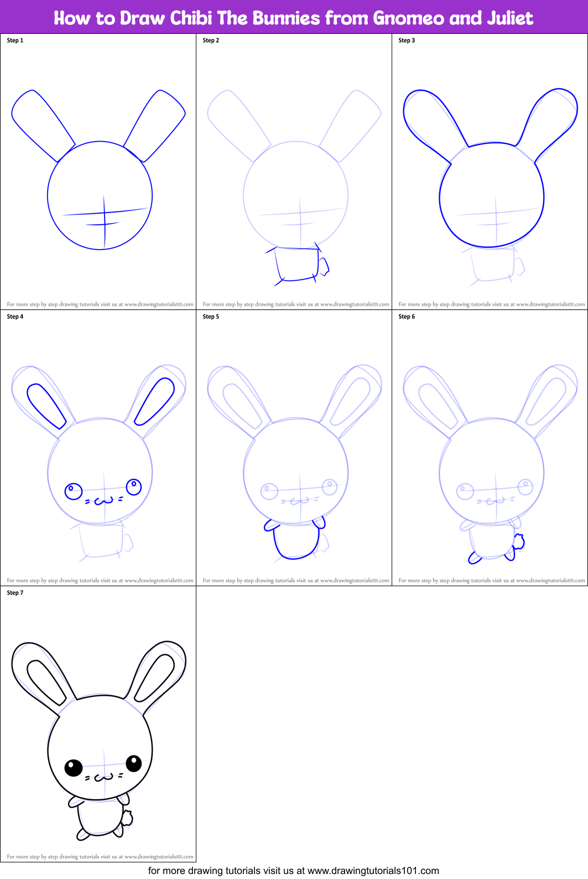The width and height of the screenshot is (588, 879).
Task: Click the Step 3 label
Action: tap(407, 40)
